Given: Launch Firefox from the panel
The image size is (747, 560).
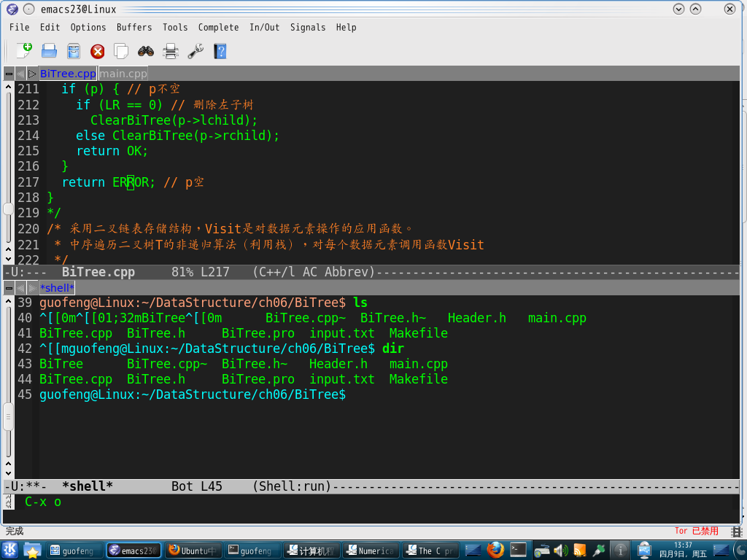Looking at the screenshot, I should point(495,550).
